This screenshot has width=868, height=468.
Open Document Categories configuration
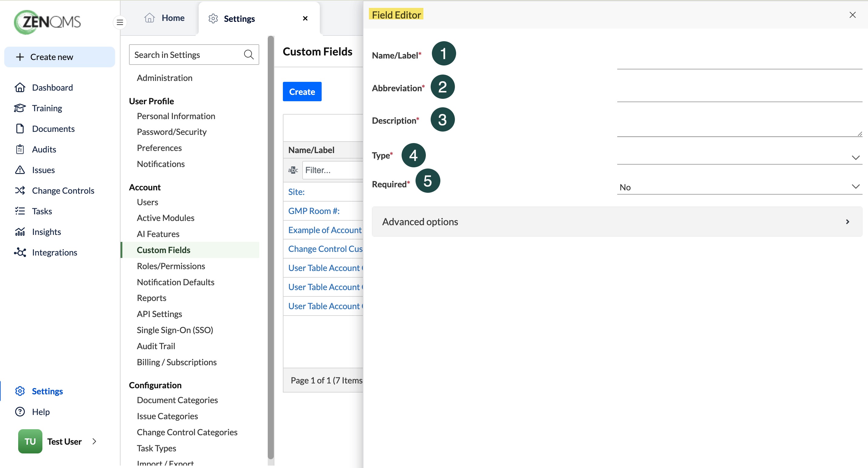point(177,400)
